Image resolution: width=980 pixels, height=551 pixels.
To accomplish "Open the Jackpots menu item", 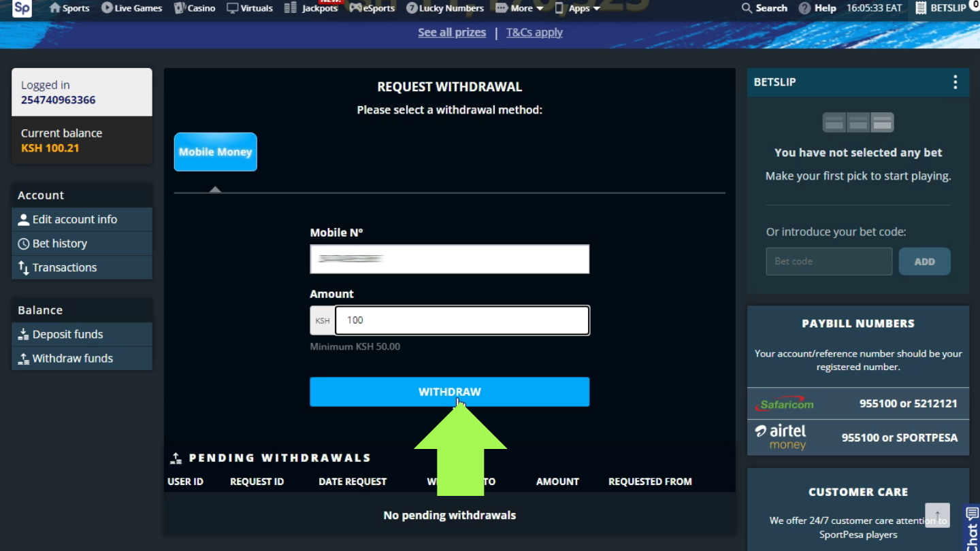I will (x=311, y=8).
